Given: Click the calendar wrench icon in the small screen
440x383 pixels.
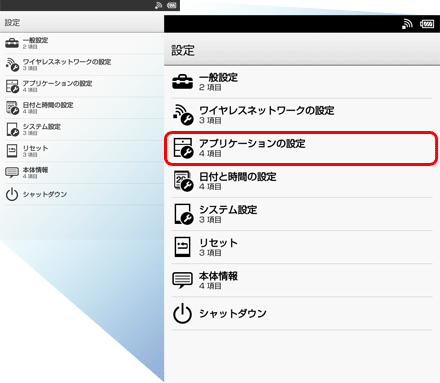Looking at the screenshot, I should (x=13, y=108).
